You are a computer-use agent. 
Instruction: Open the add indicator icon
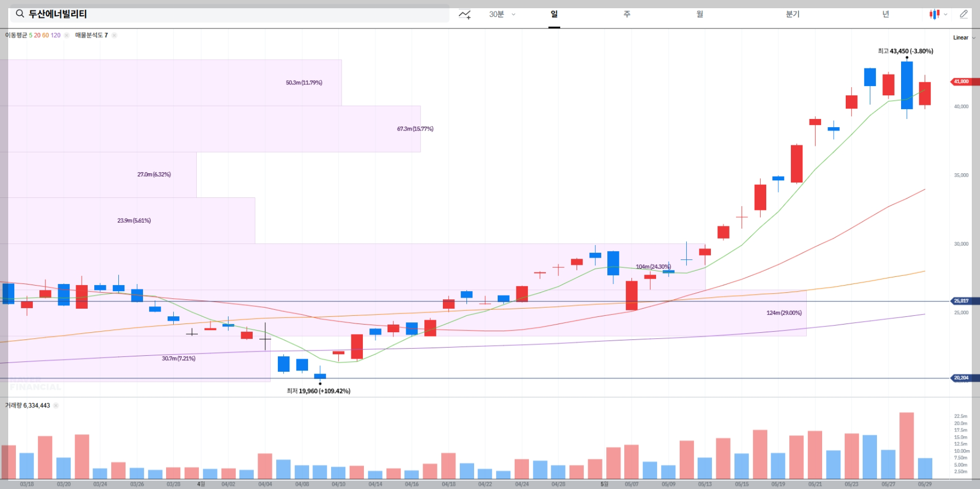[465, 14]
